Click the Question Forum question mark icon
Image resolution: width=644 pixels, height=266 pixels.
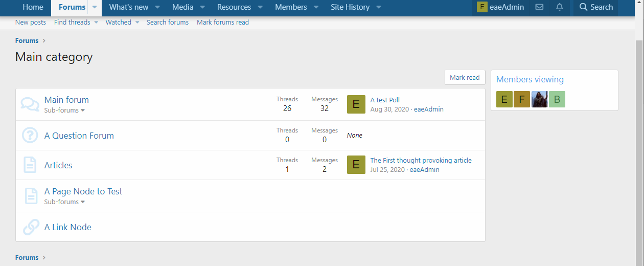tap(30, 136)
